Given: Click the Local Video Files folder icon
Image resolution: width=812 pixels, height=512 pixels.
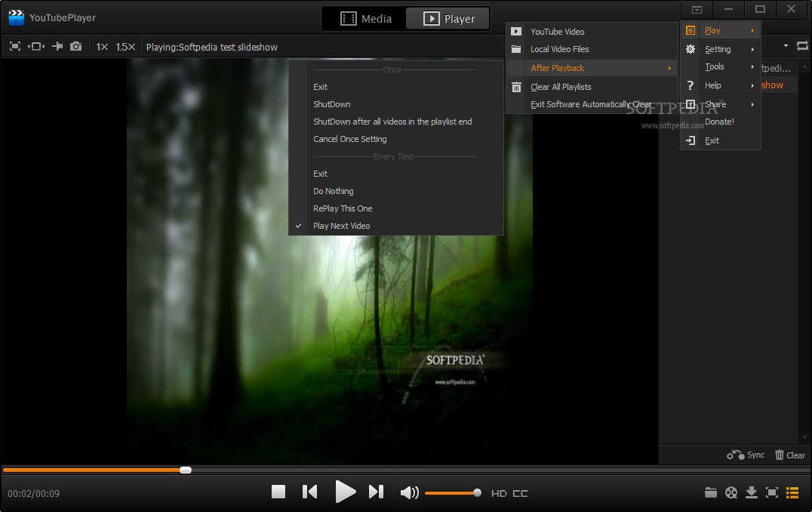Looking at the screenshot, I should tap(516, 49).
